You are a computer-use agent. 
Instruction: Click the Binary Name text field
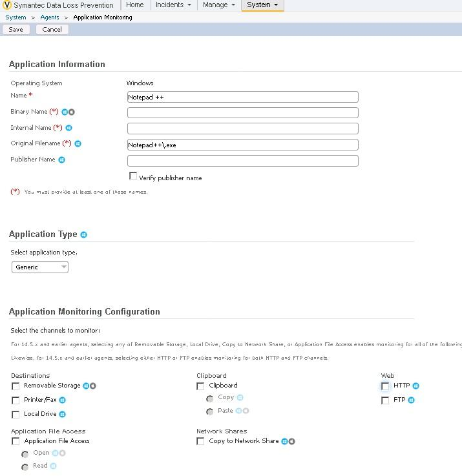(242, 112)
